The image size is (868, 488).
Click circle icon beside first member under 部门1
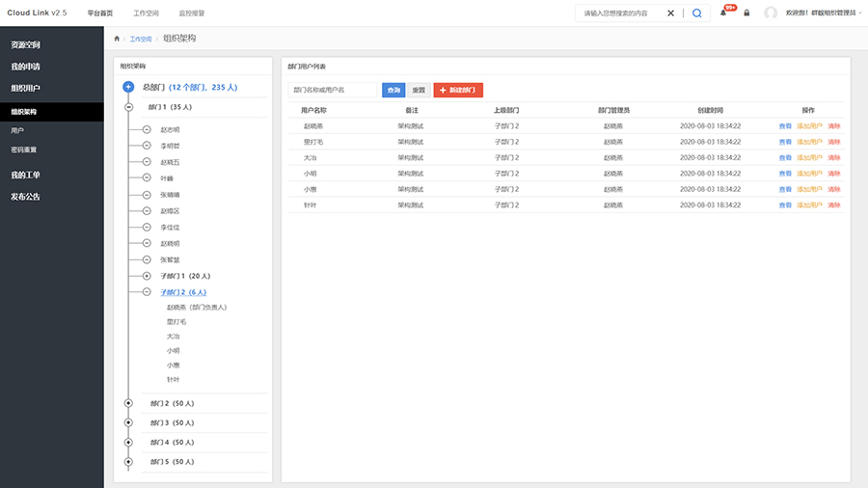click(147, 129)
